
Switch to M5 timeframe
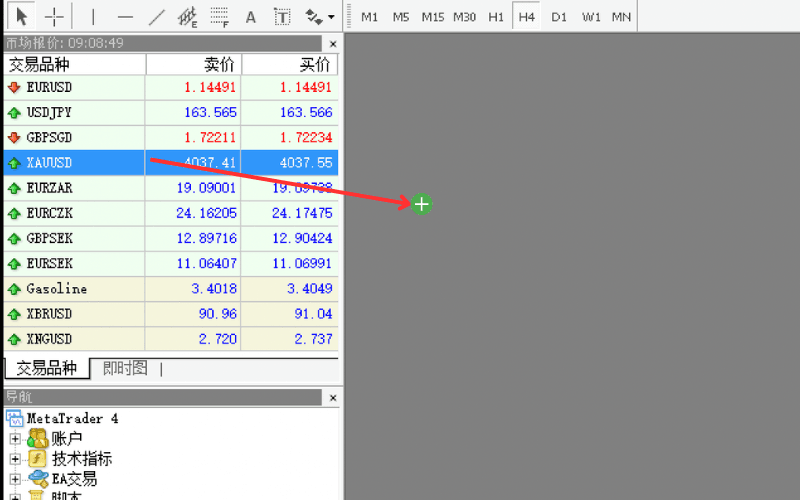pyautogui.click(x=401, y=17)
